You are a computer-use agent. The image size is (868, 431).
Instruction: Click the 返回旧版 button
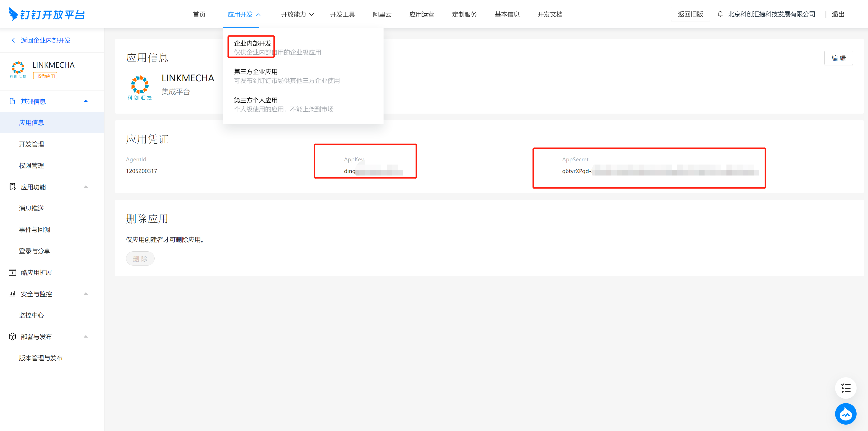tap(690, 14)
